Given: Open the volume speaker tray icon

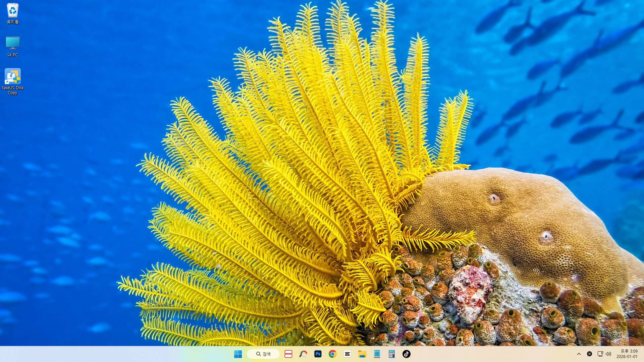Looking at the screenshot, I should [608, 354].
